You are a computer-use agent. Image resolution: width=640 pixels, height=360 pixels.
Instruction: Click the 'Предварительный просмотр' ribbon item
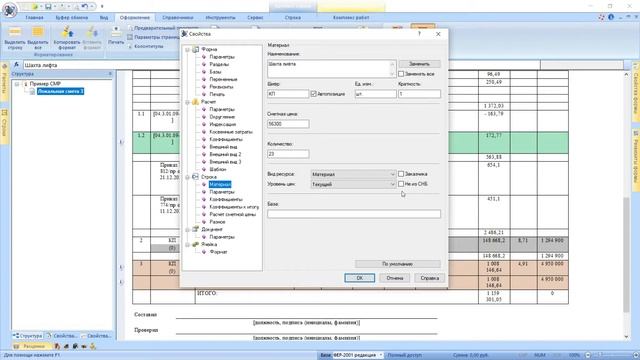157,28
